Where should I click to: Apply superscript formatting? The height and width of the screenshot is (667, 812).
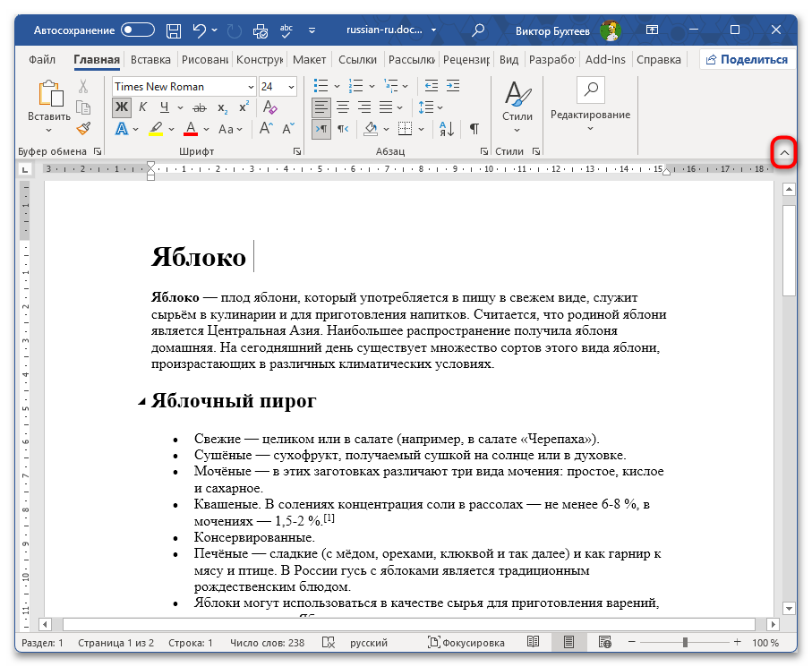pyautogui.click(x=244, y=107)
